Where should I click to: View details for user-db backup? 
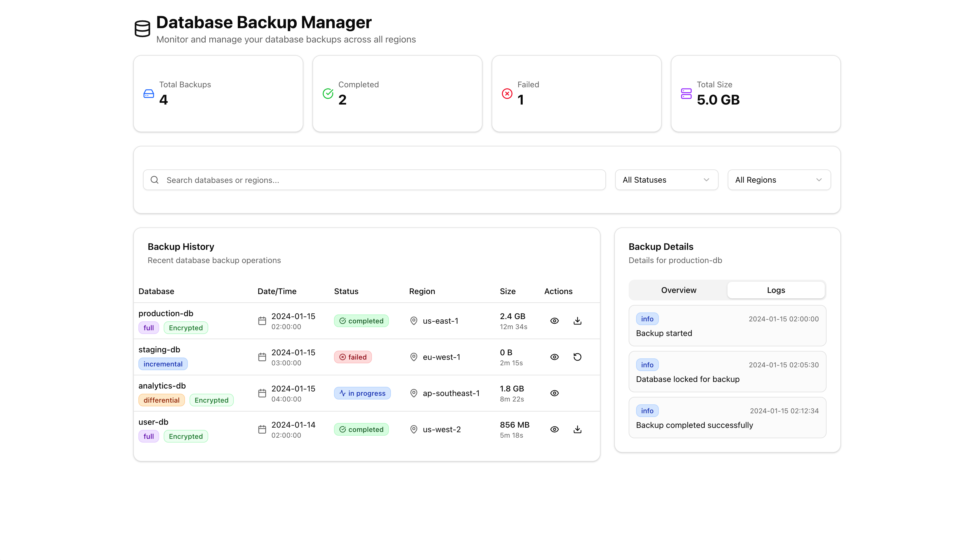tap(554, 429)
